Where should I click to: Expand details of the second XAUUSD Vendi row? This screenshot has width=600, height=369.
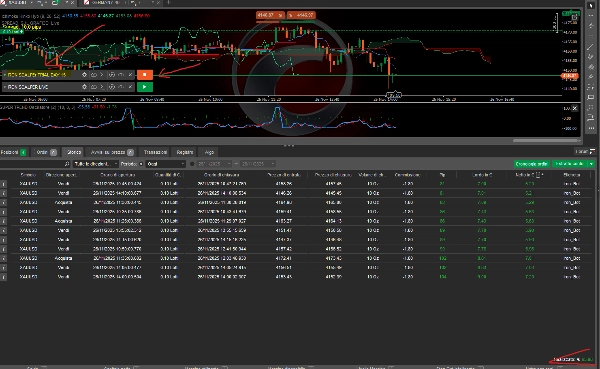tap(3, 193)
